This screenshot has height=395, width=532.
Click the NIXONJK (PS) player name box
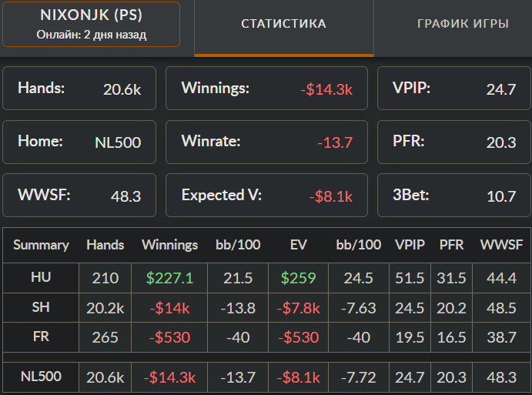point(91,25)
